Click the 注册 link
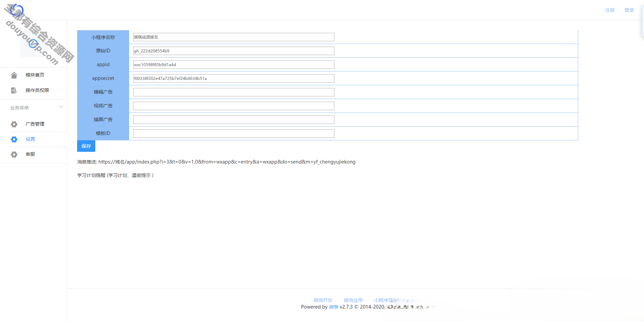Image resolution: width=644 pixels, height=322 pixels. click(x=609, y=10)
